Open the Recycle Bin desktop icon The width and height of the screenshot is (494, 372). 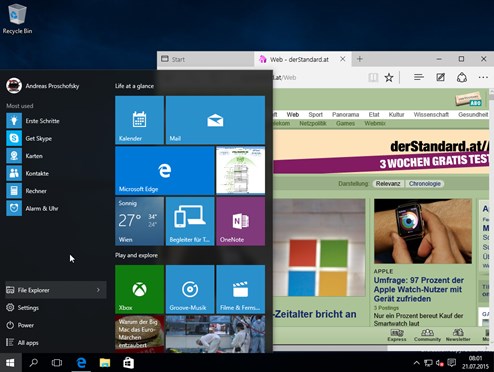[17, 19]
